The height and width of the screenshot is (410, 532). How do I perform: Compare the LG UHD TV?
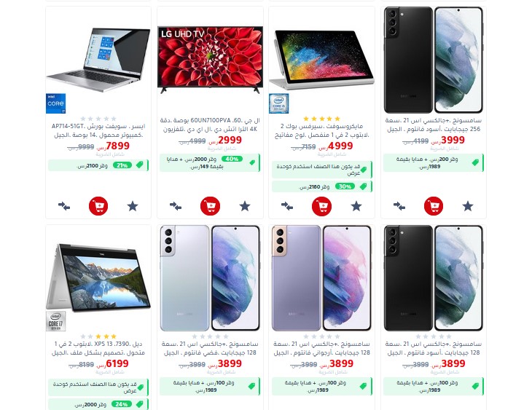(176, 206)
